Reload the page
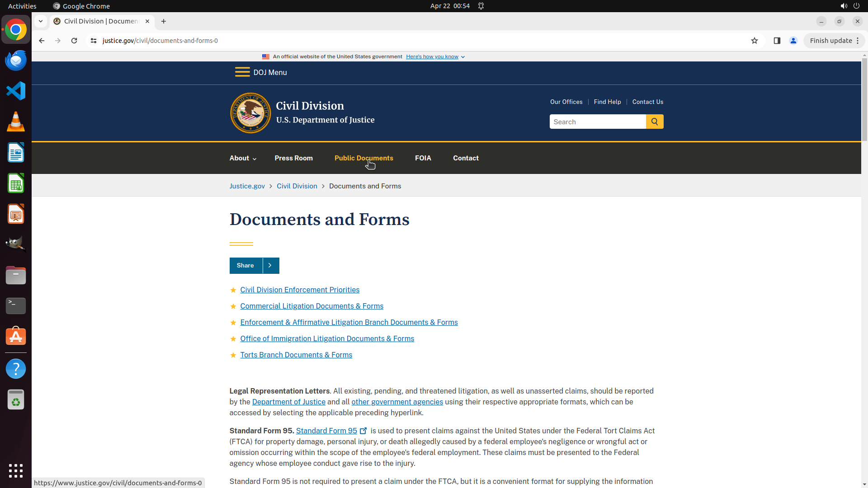868x488 pixels. coord(74,41)
